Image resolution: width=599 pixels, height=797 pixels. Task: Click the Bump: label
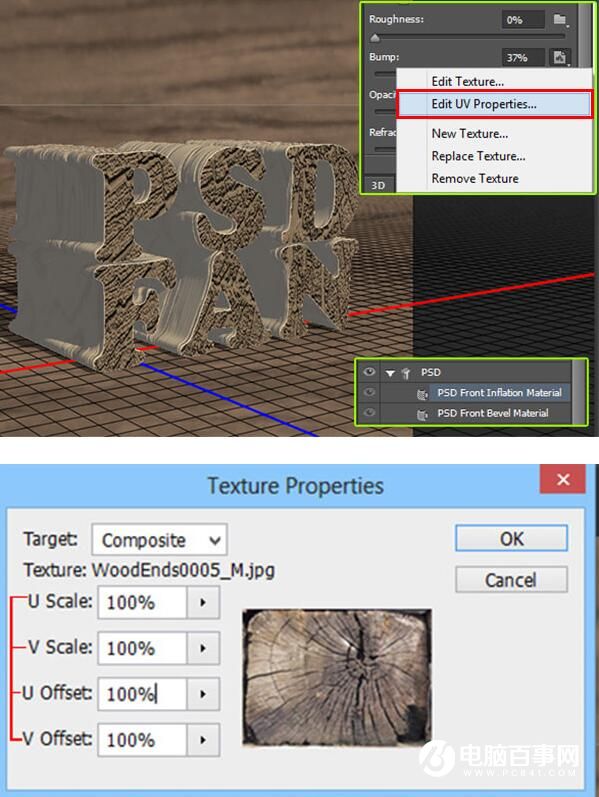(384, 56)
